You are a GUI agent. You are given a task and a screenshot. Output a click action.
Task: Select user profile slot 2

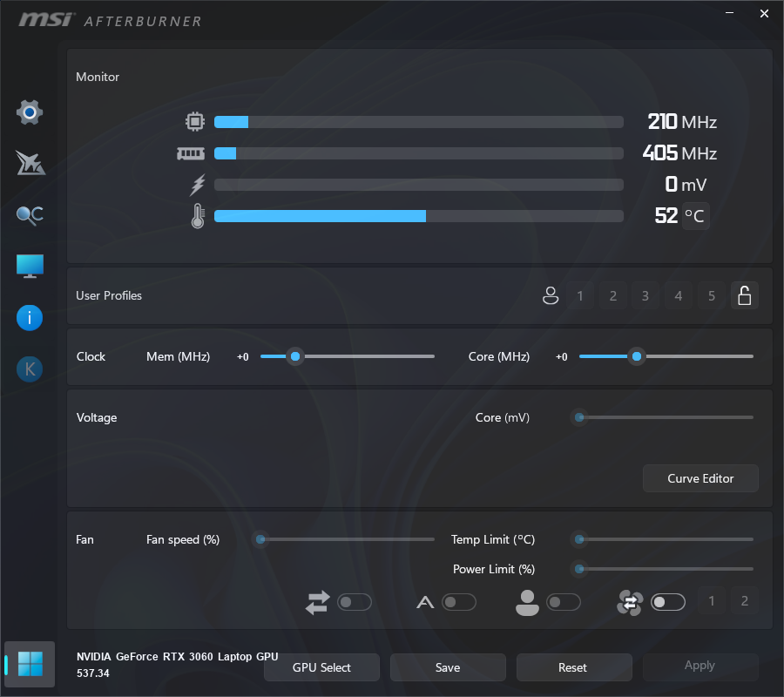(x=613, y=295)
